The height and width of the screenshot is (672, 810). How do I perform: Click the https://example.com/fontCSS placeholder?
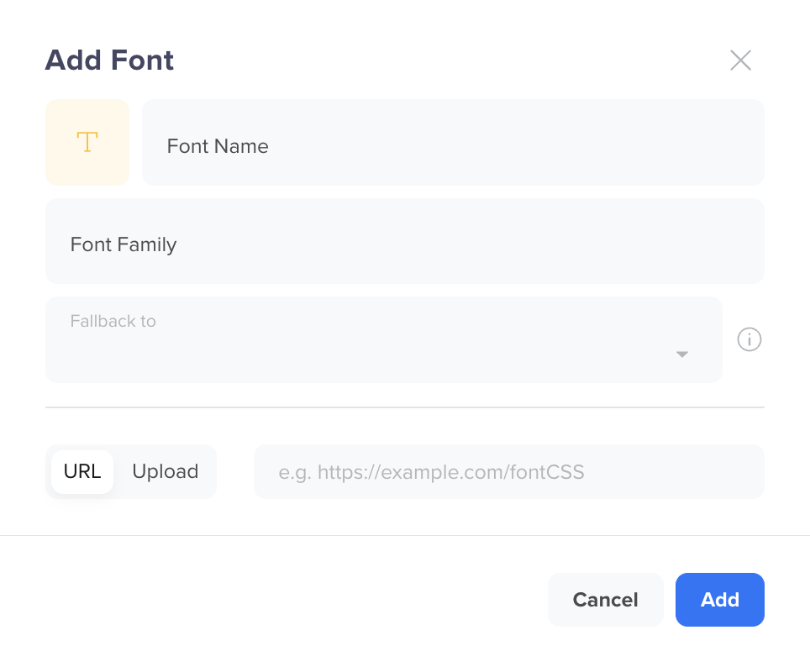[x=431, y=472]
